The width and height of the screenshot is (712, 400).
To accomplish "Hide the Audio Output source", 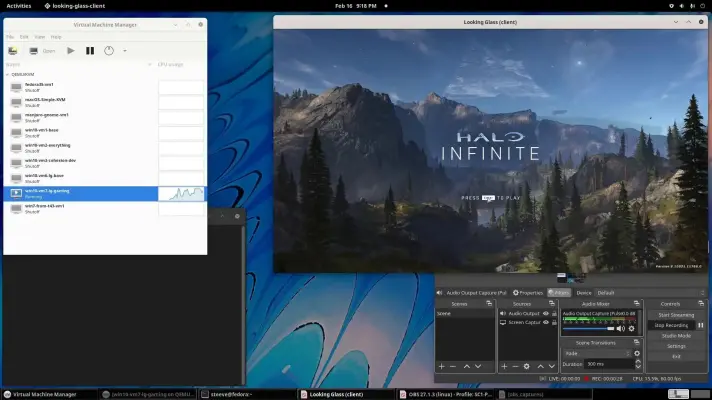I will click(x=546, y=314).
